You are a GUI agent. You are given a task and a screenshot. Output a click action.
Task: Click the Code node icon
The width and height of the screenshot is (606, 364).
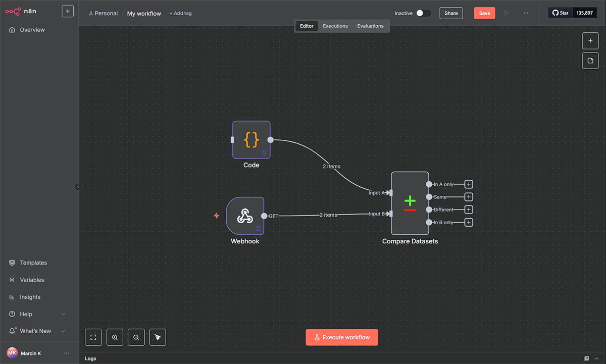[251, 140]
